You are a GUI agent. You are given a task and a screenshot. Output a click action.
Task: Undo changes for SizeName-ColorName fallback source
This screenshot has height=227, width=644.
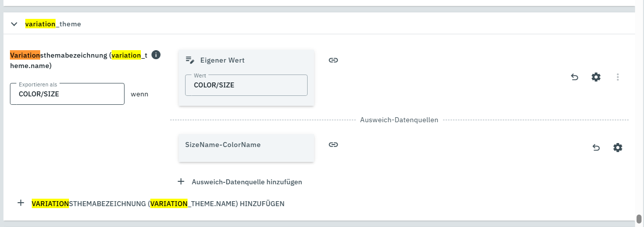tap(596, 148)
